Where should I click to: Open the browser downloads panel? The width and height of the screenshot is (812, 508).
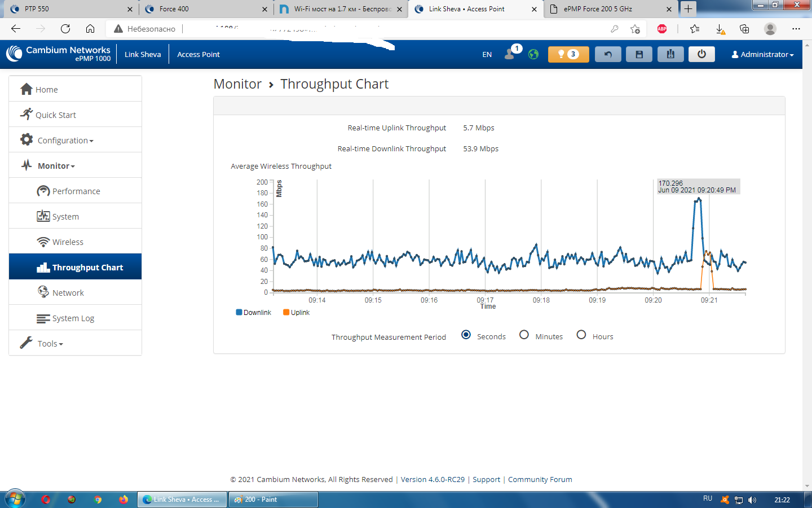click(x=720, y=29)
